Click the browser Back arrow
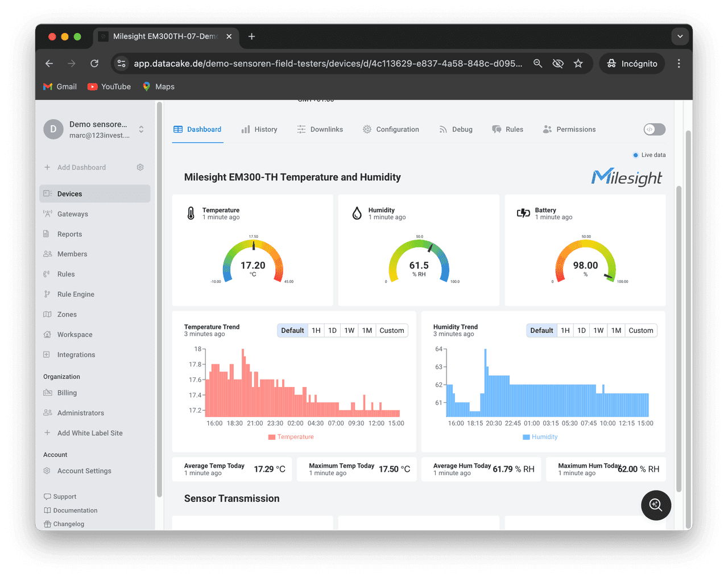Viewport: 728px width, 577px height. (49, 64)
